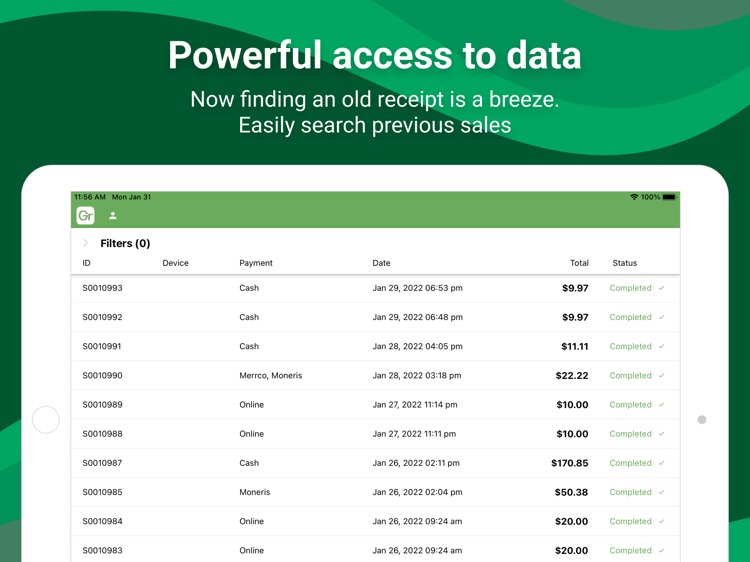The width and height of the screenshot is (750, 562).
Task: Select date Jan 26, 2022 02:11 pm
Action: 416,463
